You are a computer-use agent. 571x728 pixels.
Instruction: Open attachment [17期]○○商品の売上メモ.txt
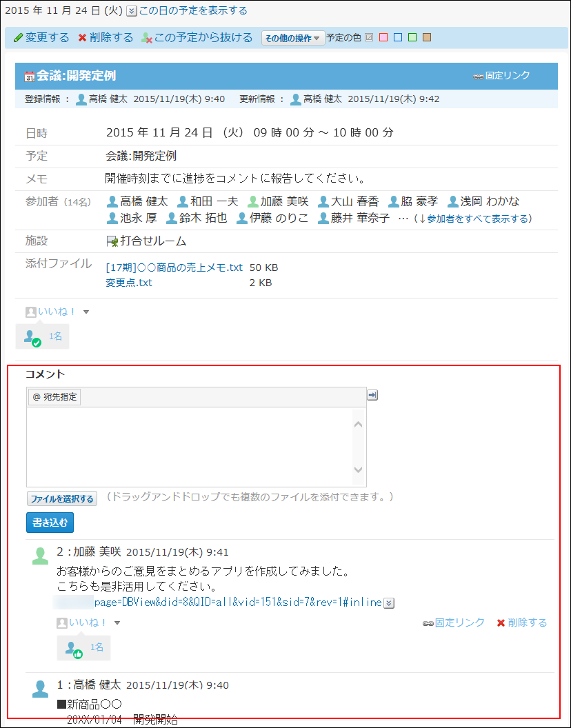point(174,267)
